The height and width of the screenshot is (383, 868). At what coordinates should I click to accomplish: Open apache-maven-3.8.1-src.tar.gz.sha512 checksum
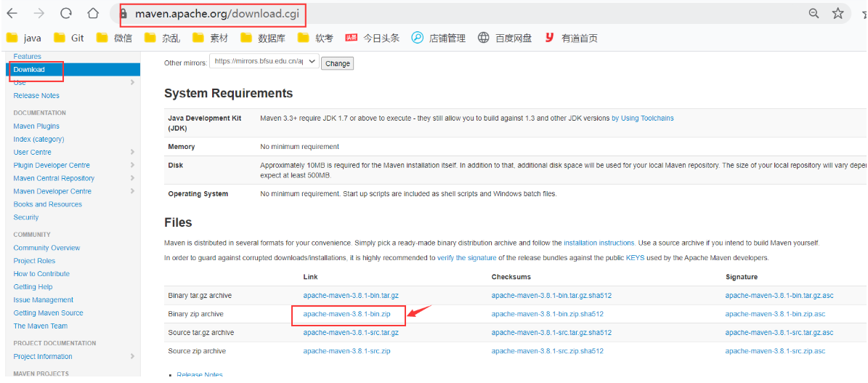(551, 333)
